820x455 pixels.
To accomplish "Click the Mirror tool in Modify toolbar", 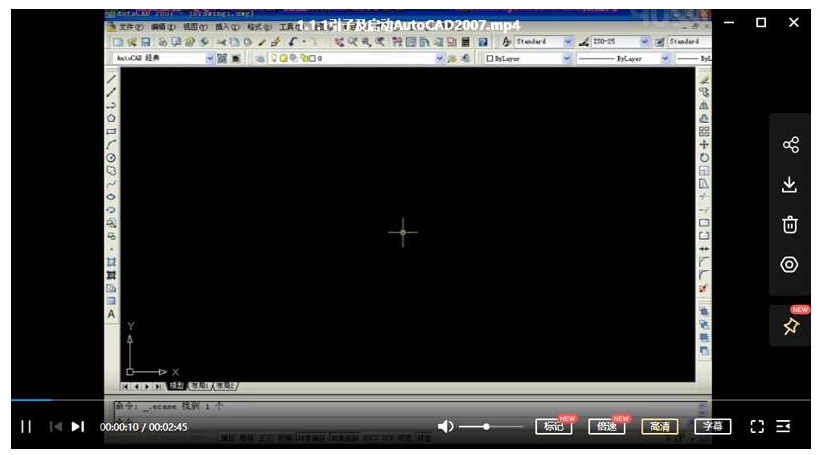I will point(704,106).
